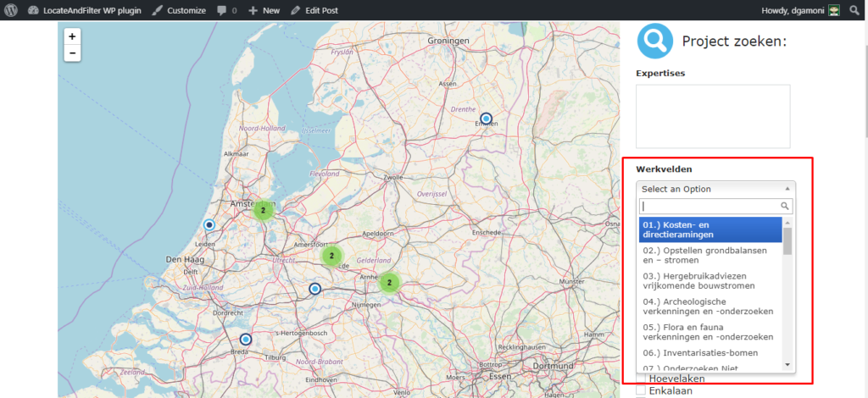Viewport: 868px width, 398px height.
Task: Click the WordPress logo in admin bar
Action: point(11,10)
